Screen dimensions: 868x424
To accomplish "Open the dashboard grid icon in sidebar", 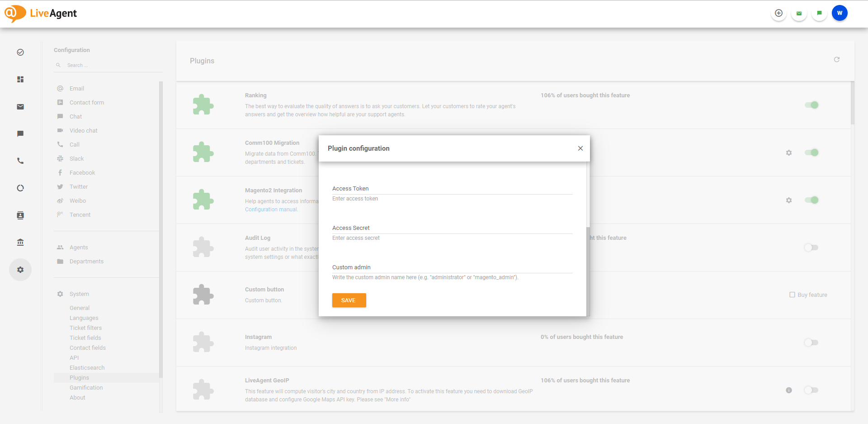I will (20, 79).
